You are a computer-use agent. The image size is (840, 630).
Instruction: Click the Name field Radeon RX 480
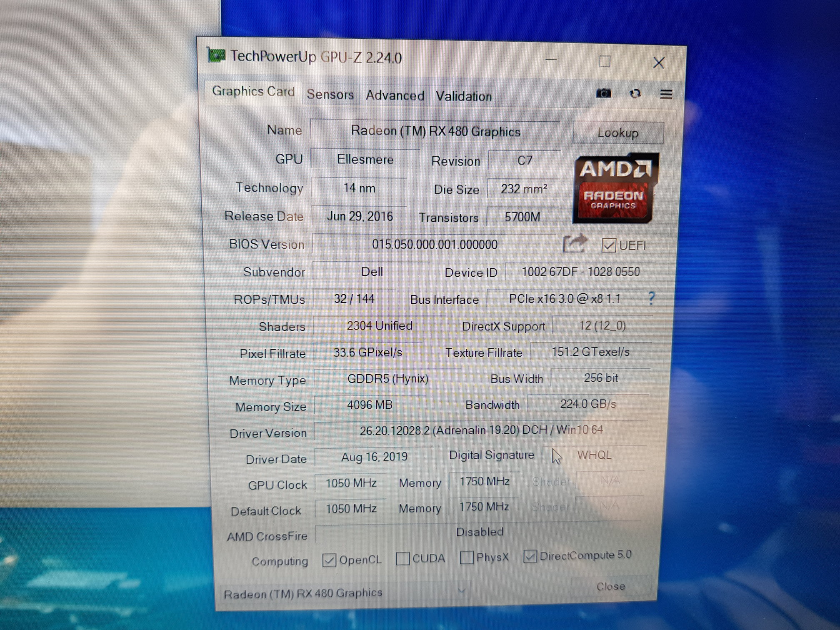(435, 131)
